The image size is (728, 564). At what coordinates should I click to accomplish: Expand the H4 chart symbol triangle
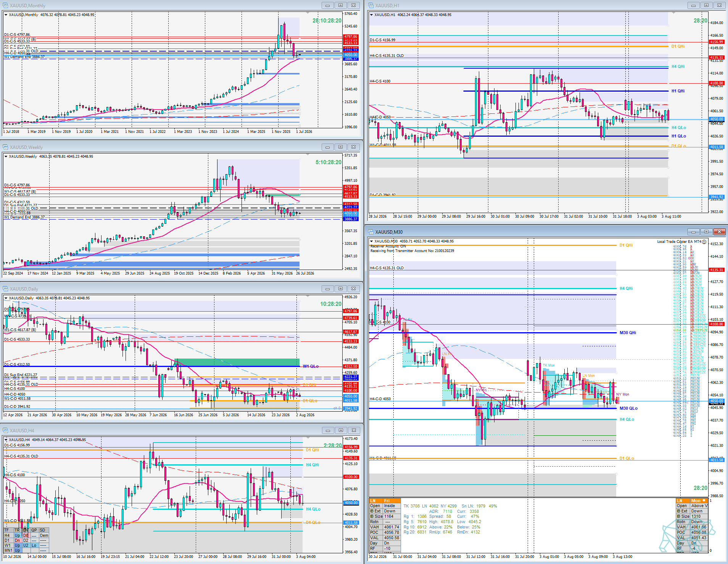tap(6, 440)
